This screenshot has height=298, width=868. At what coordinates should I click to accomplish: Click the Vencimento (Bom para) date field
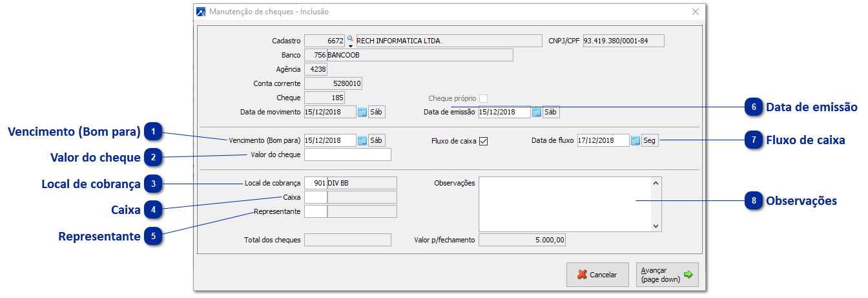[x=330, y=140]
